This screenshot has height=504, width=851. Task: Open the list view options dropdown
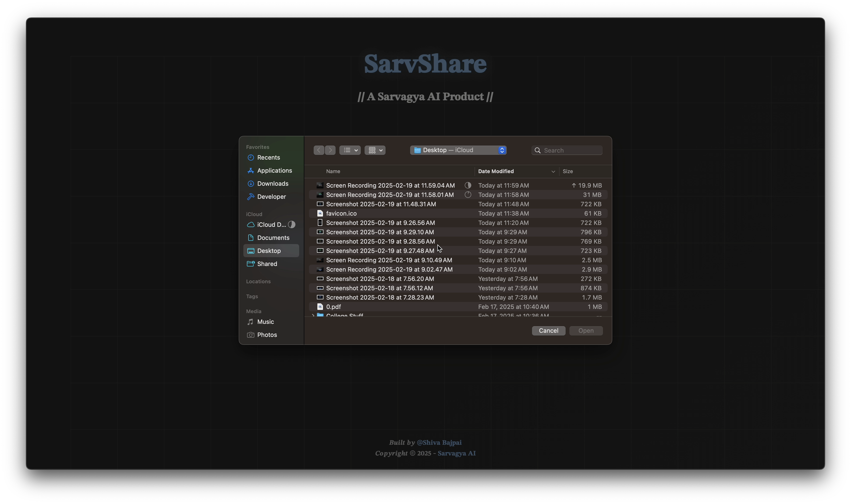pos(350,150)
